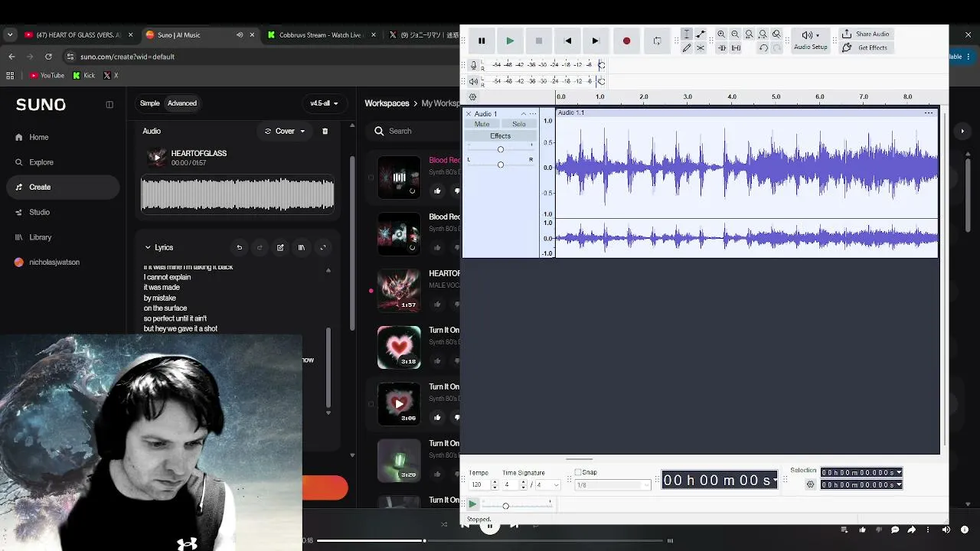Screen dimensions: 980x551
Task: Click the Silence audio selection icon
Action: (736, 47)
